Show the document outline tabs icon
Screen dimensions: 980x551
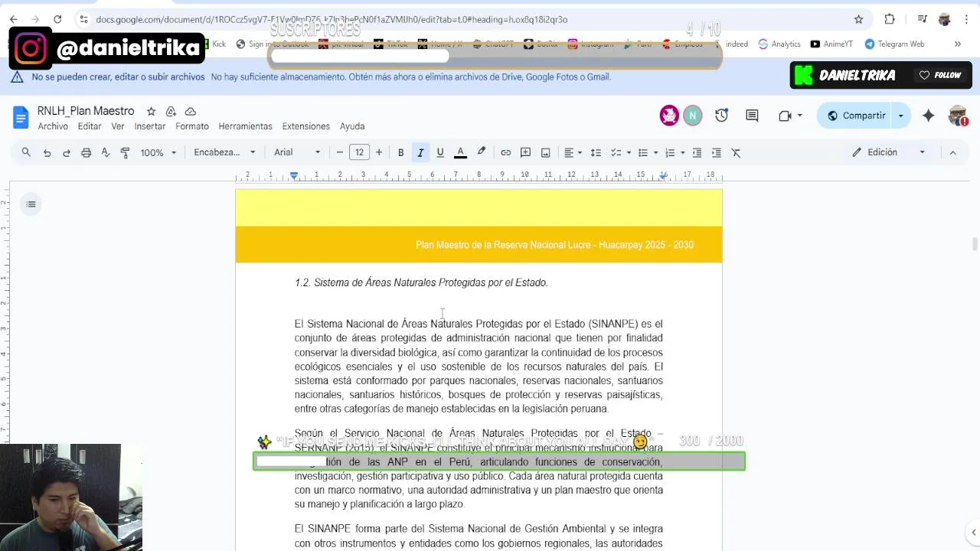(31, 204)
